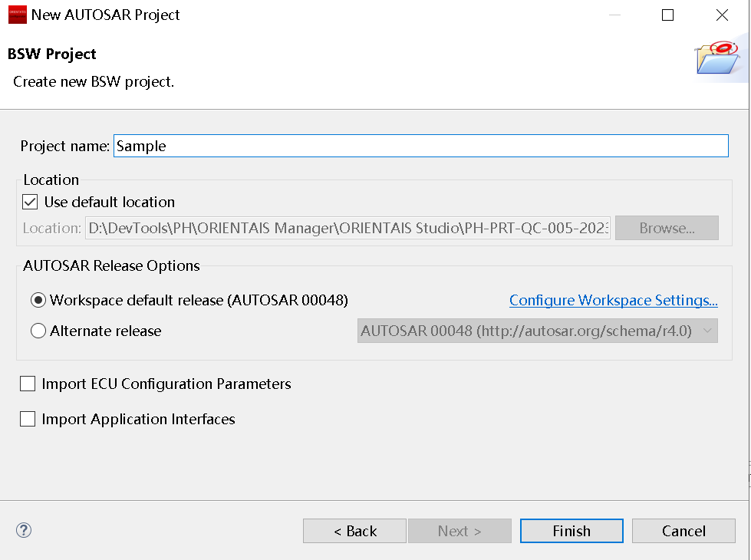Click the BSW project wizard folder icon
751x560 pixels.
720,57
